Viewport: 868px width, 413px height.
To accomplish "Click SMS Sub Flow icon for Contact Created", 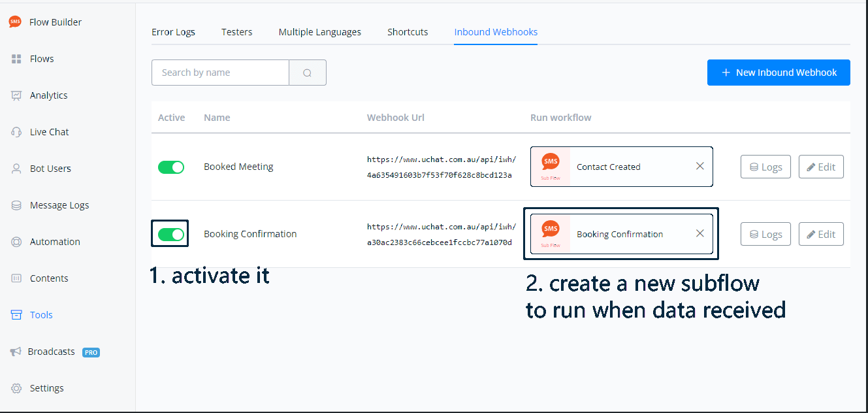I will [551, 167].
